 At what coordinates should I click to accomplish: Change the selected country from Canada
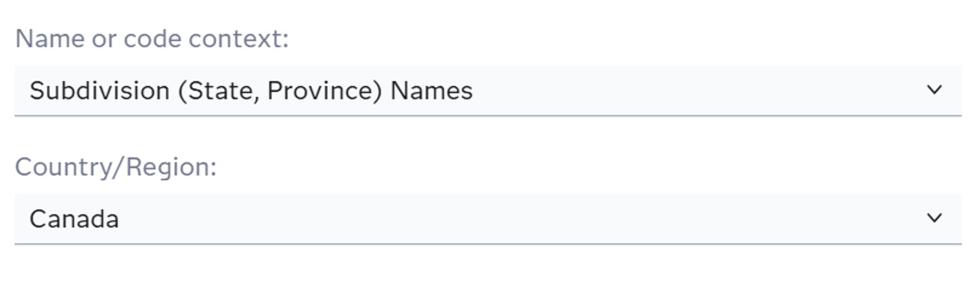487,219
